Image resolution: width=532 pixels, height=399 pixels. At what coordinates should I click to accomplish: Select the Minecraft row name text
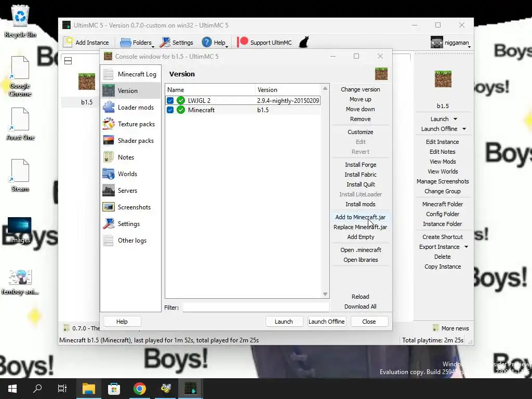point(201,110)
